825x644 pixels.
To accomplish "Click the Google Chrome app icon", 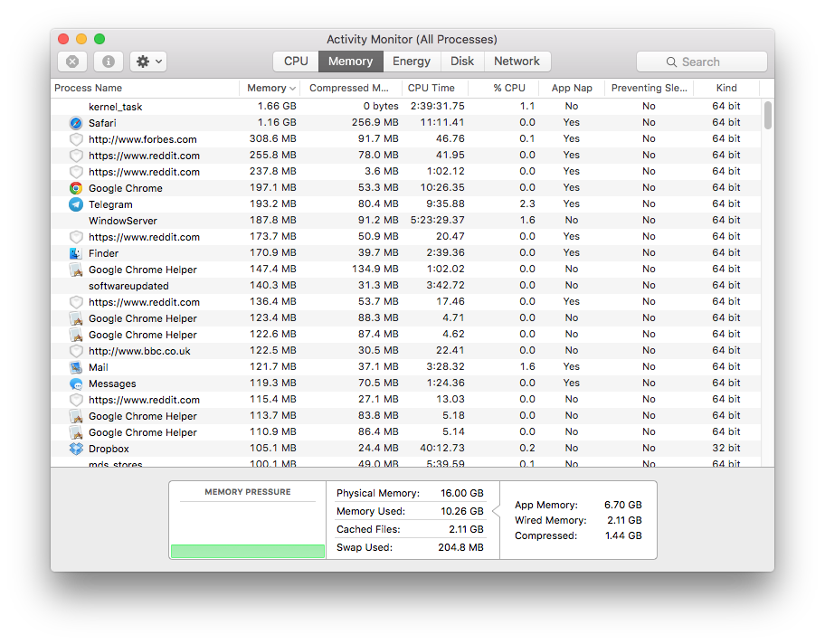I will [x=76, y=188].
